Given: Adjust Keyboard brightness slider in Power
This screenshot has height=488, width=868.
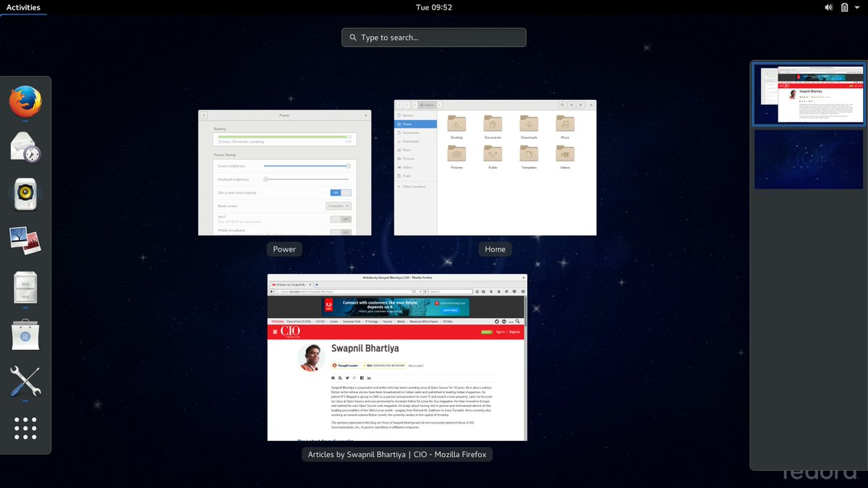Looking at the screenshot, I should click(307, 179).
